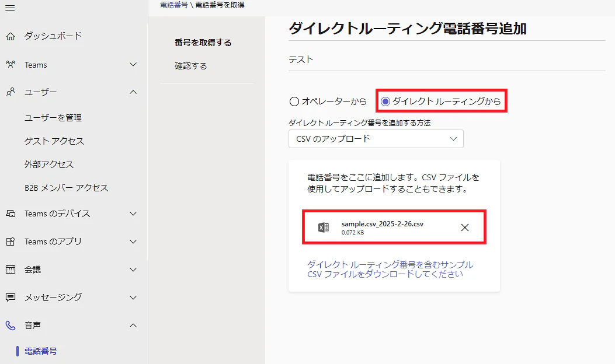This screenshot has height=364, width=615.
Task: Collapse the ユーザー section chevron
Action: pos(133,92)
